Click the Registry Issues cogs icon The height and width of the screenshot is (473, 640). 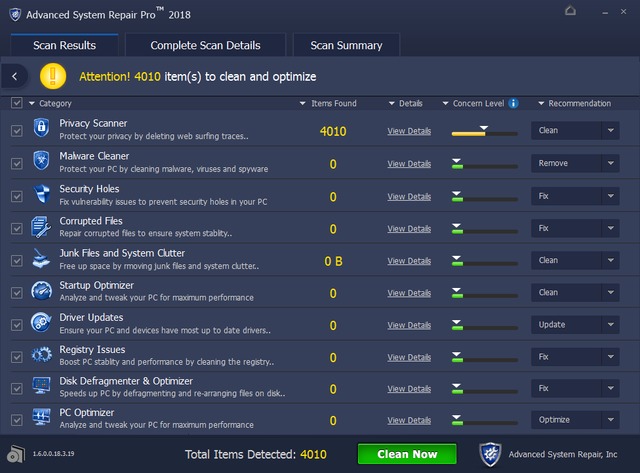point(42,355)
